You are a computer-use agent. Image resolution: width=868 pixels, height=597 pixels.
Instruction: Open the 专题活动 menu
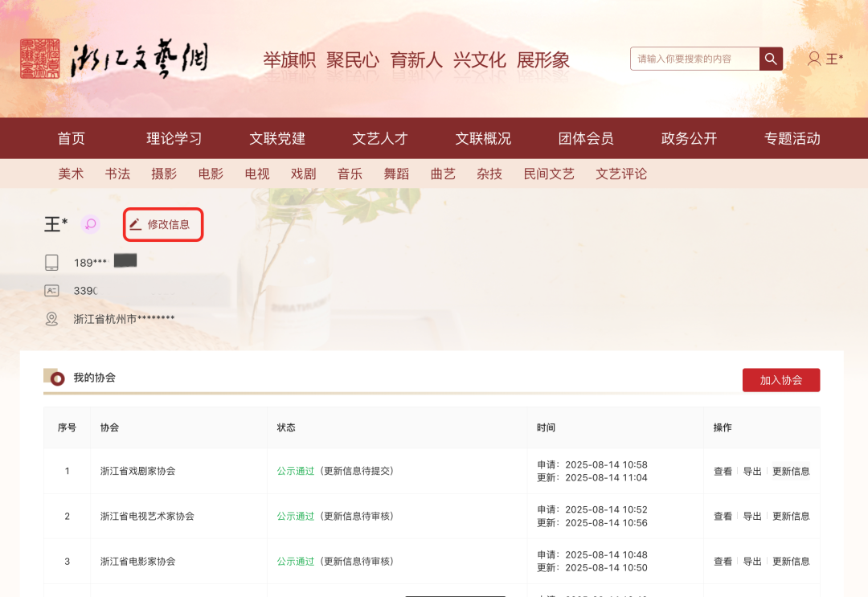[x=792, y=138]
